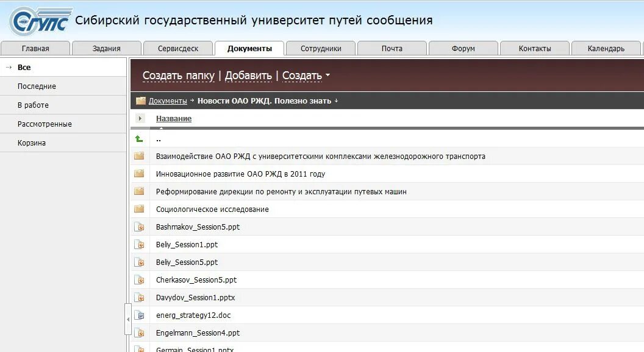Click the PowerPoint icon for Engelmann_Session4.ppt

coord(140,333)
